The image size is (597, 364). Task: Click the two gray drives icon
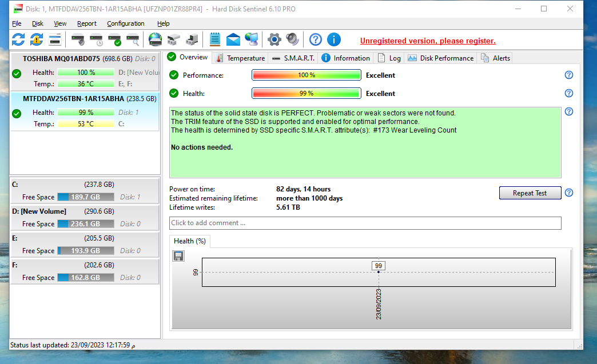coord(174,39)
